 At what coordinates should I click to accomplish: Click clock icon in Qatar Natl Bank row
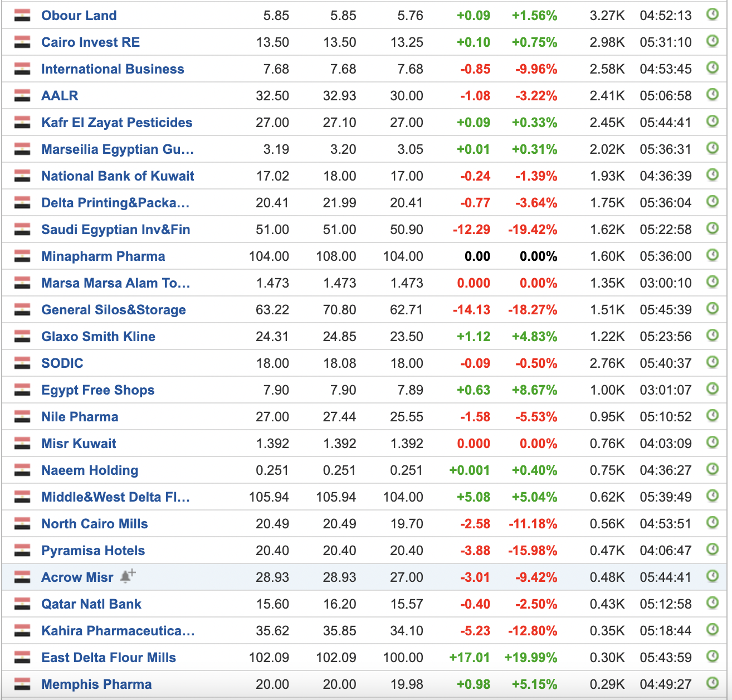(x=713, y=602)
